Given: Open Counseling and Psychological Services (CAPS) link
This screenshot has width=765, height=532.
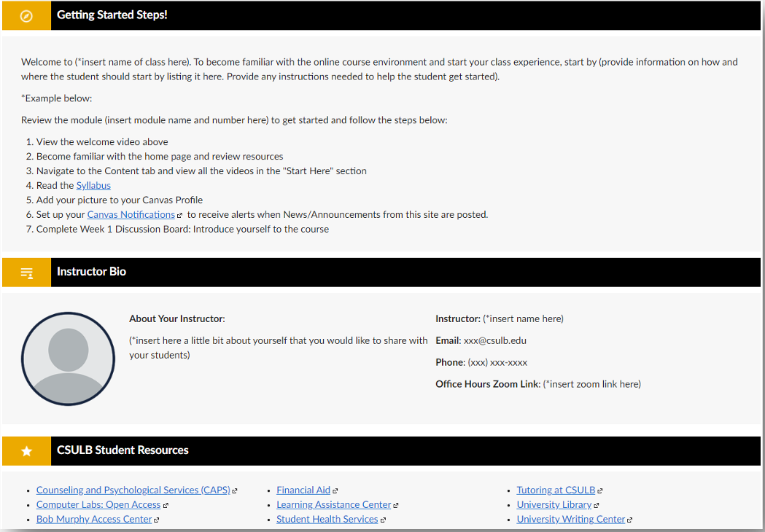Looking at the screenshot, I should [x=133, y=490].
